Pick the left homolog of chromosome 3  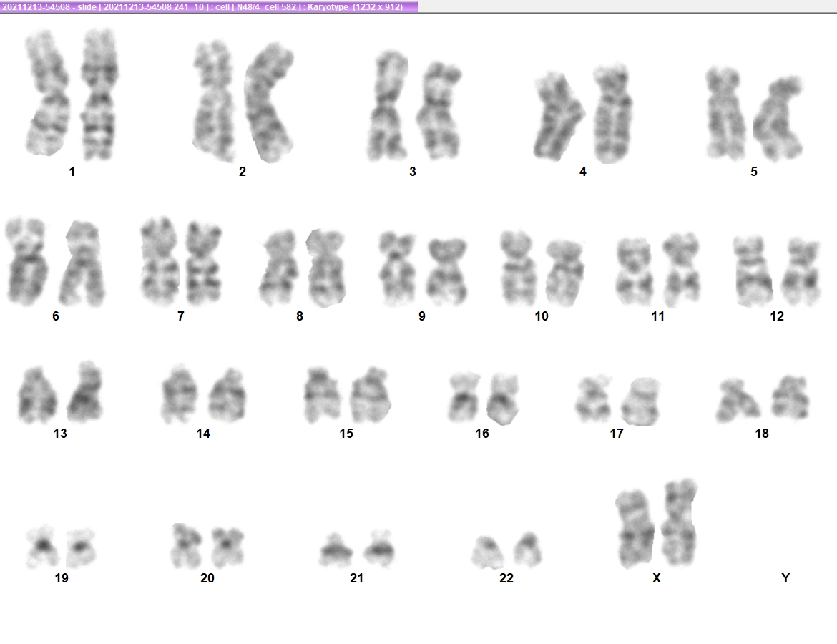[x=388, y=106]
